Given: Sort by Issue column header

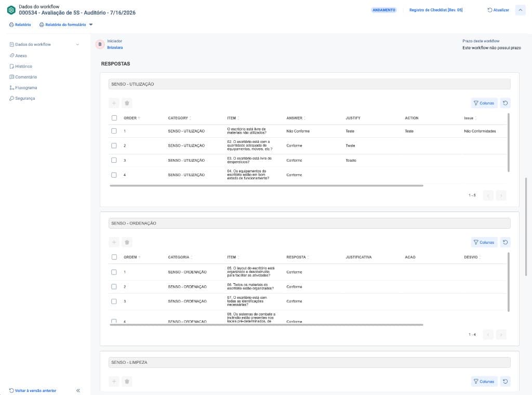Looking at the screenshot, I should coord(470,118).
